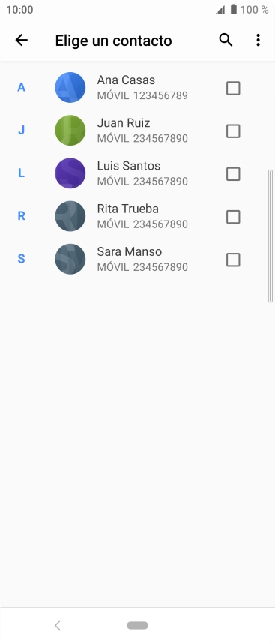Tap Sara Manso avatar icon
Screen dimensions: 275x644
(x=70, y=259)
